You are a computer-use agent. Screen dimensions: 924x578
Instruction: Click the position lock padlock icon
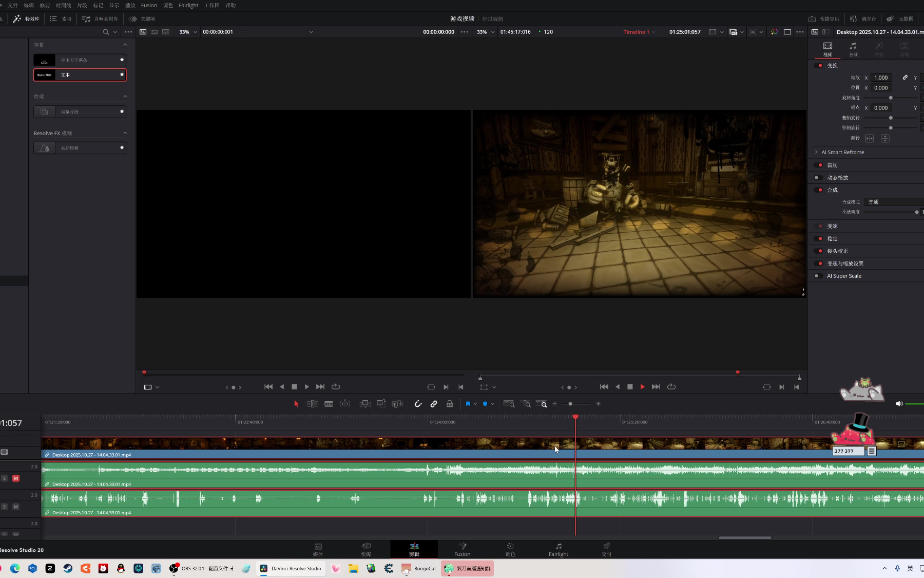click(x=450, y=404)
